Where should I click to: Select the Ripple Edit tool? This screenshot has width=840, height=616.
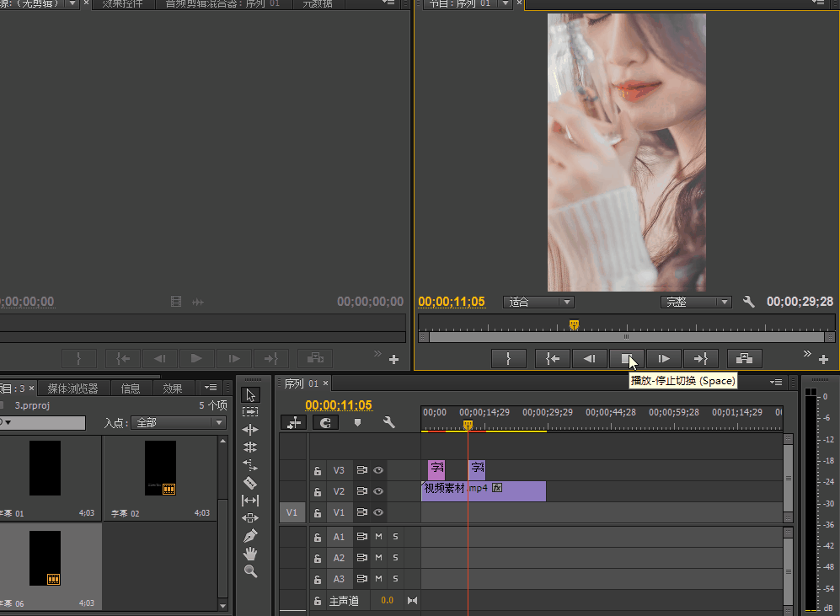point(250,430)
